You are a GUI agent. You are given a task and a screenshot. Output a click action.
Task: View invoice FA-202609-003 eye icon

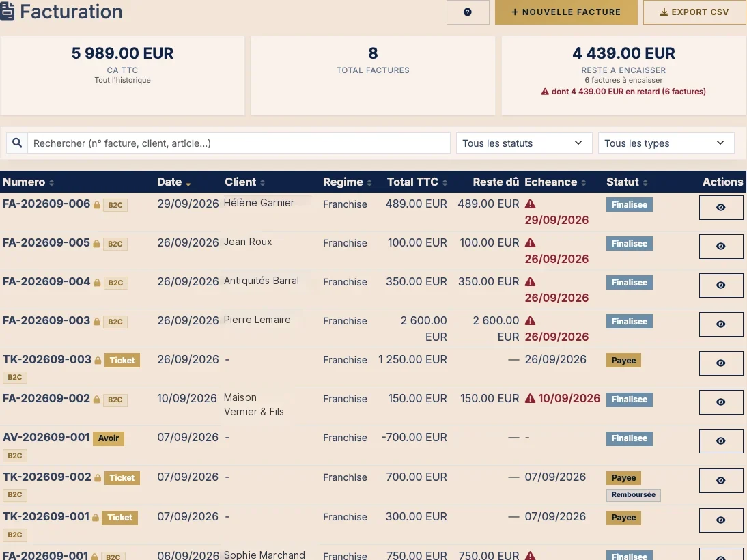(x=721, y=324)
